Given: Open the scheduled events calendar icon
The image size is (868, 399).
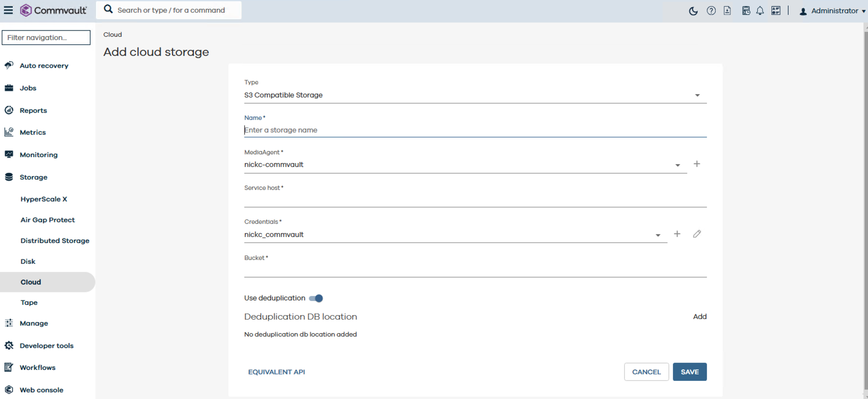Looking at the screenshot, I should (746, 10).
